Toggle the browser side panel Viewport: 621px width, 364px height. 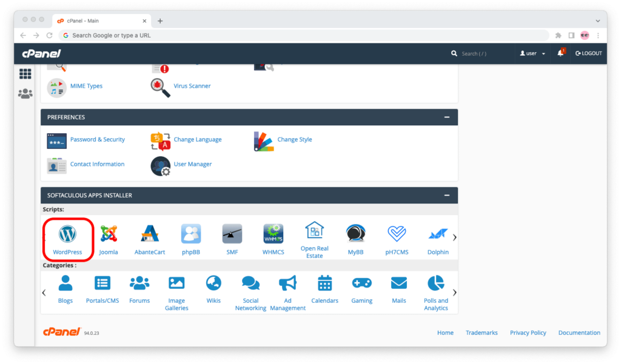tap(571, 35)
